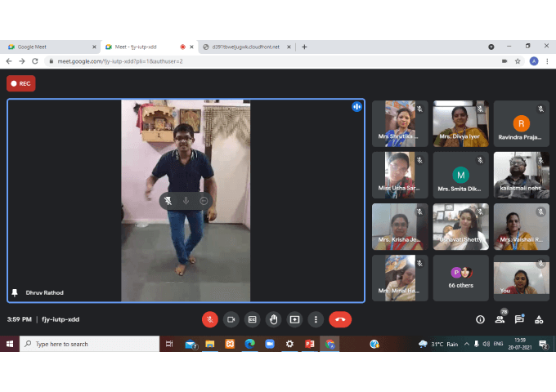Turn on captions
Screen dimensions: 556x392
(x=252, y=319)
